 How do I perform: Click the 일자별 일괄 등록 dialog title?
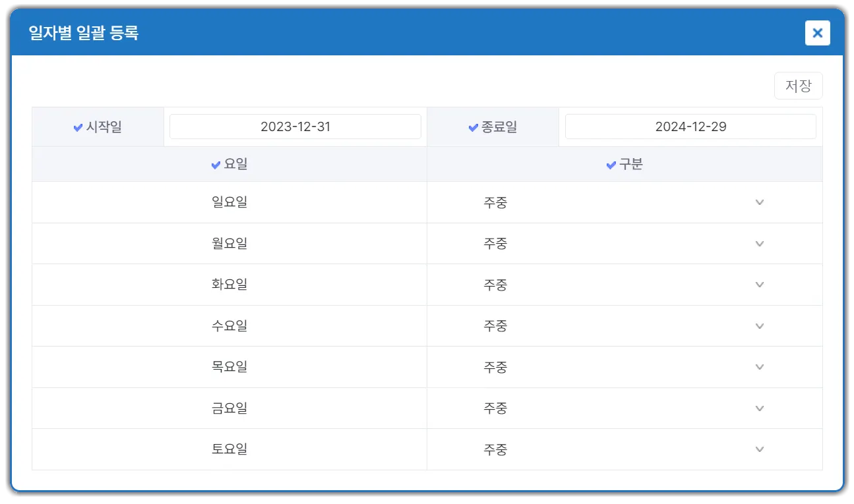tap(84, 33)
